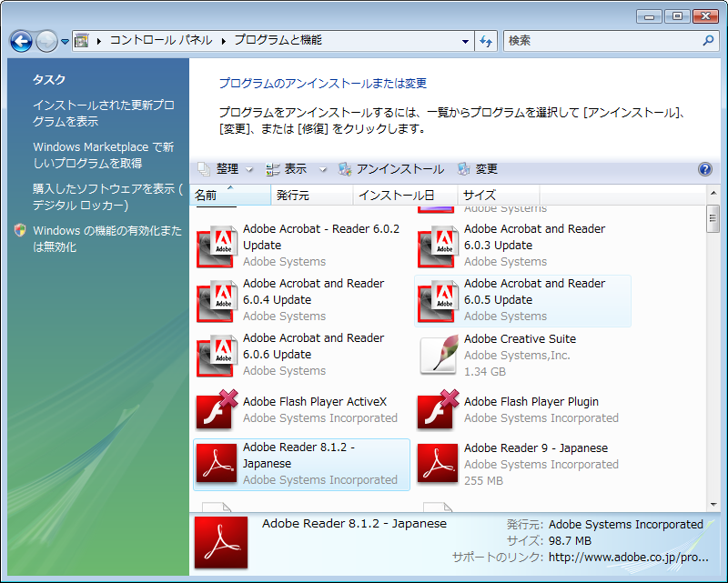This screenshot has height=583, width=728.
Task: Go back with the blue Back arrow
Action: 21,41
